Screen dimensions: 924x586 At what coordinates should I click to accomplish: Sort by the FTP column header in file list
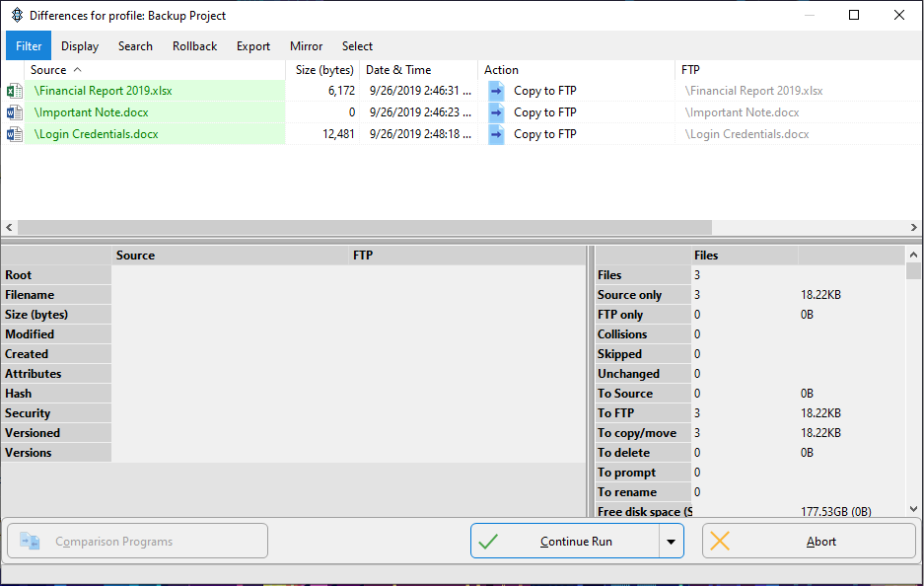click(x=799, y=70)
